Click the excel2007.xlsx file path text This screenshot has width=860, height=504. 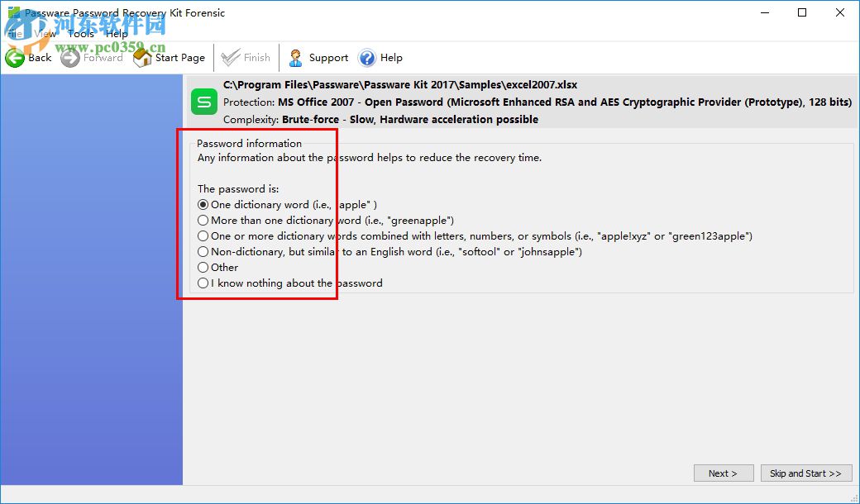click(x=400, y=85)
